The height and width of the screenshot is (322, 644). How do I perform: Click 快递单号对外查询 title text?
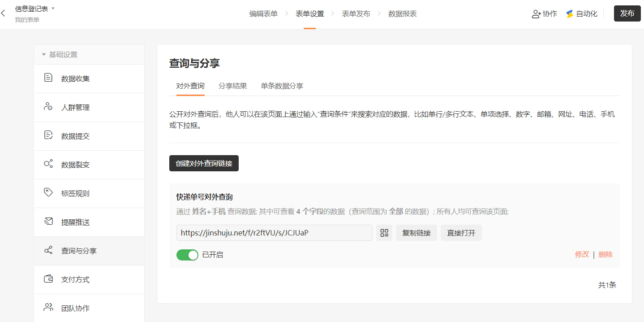click(x=204, y=197)
